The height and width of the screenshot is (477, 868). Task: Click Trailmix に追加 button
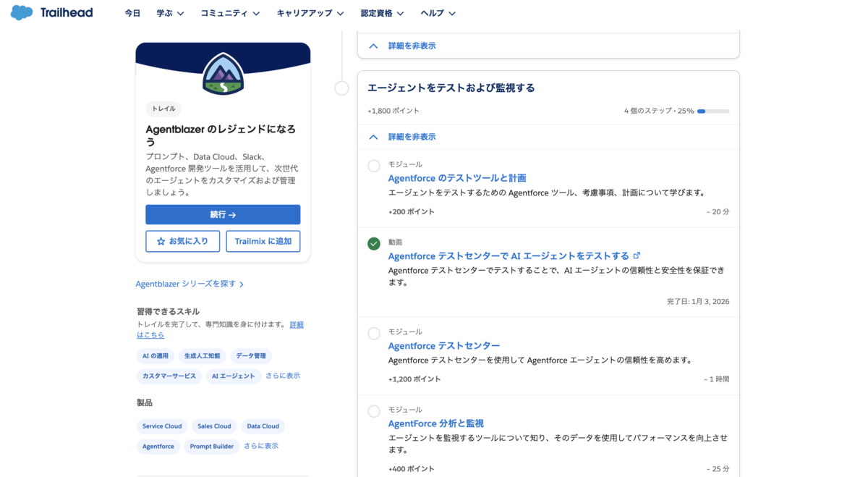263,241
